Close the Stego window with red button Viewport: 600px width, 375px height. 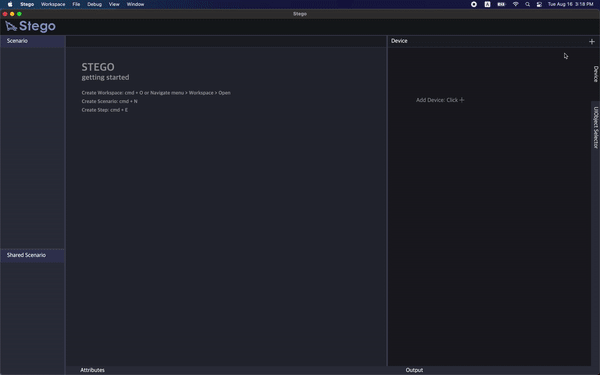5,14
